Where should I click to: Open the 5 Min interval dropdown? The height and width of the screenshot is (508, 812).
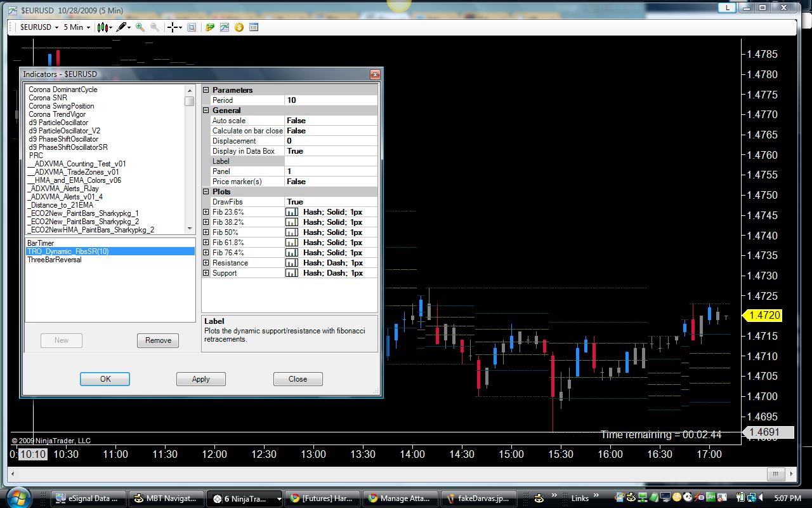[77, 27]
